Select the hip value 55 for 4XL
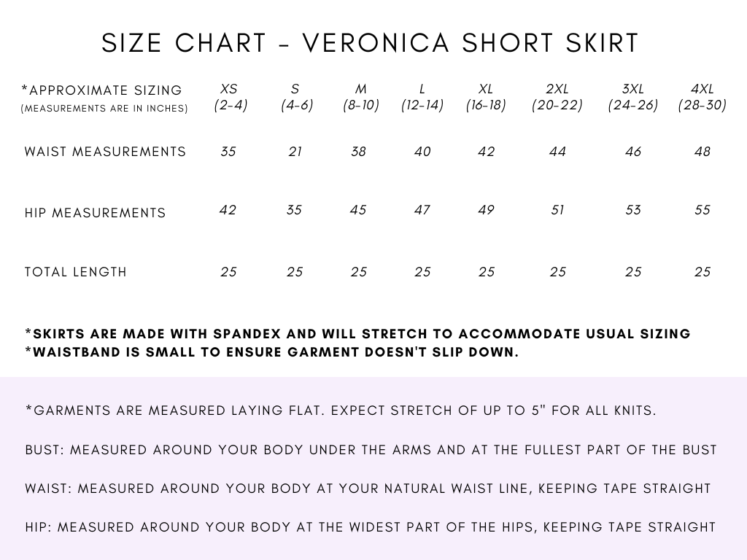Viewport: 747px width, 560px height. pos(702,210)
